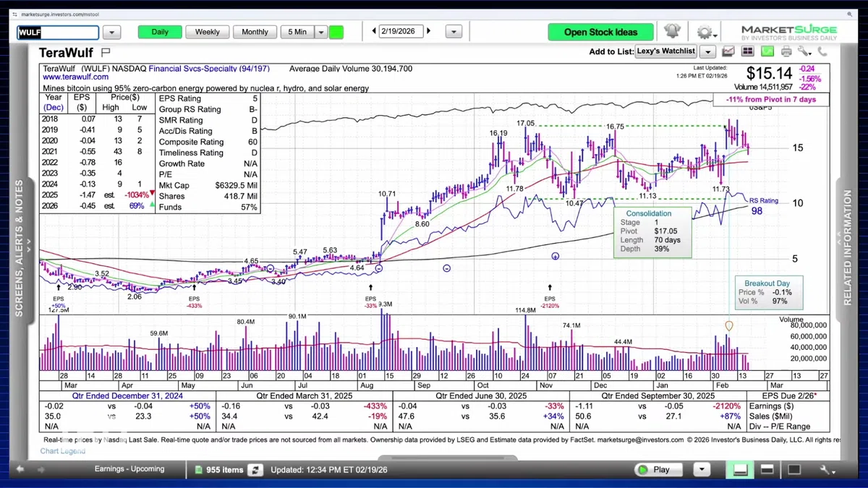Select Lexy's Watchlist button
868x488 pixels.
tap(665, 51)
